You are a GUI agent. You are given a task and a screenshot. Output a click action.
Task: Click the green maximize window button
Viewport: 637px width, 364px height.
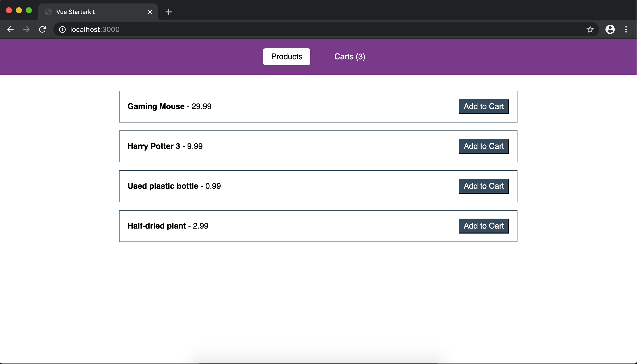[29, 10]
